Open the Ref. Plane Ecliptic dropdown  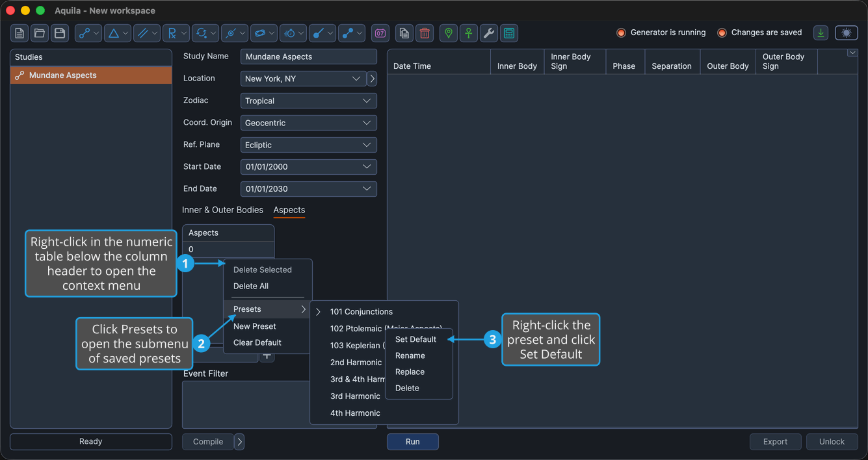click(309, 145)
